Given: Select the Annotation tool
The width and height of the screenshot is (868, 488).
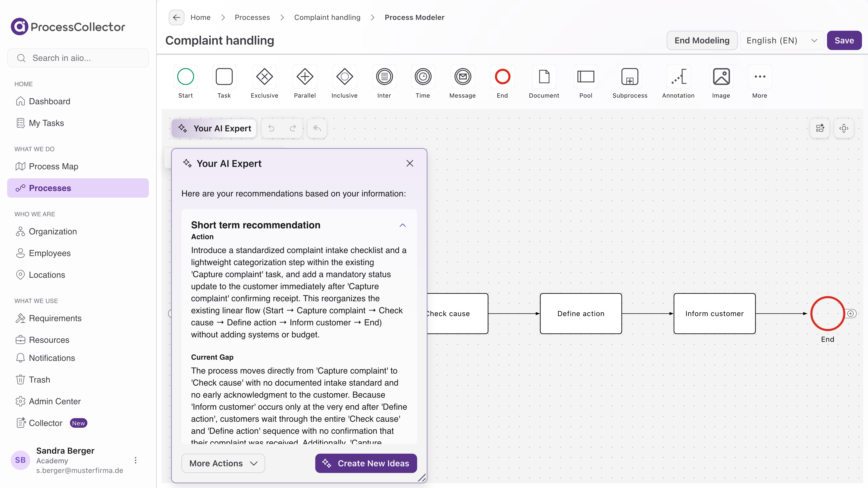Looking at the screenshot, I should tap(678, 77).
